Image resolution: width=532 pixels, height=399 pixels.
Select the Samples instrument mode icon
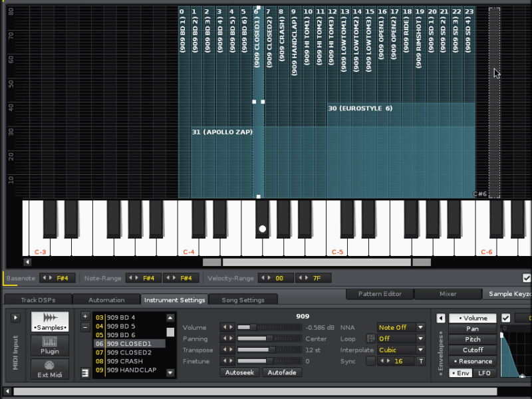[x=50, y=323]
